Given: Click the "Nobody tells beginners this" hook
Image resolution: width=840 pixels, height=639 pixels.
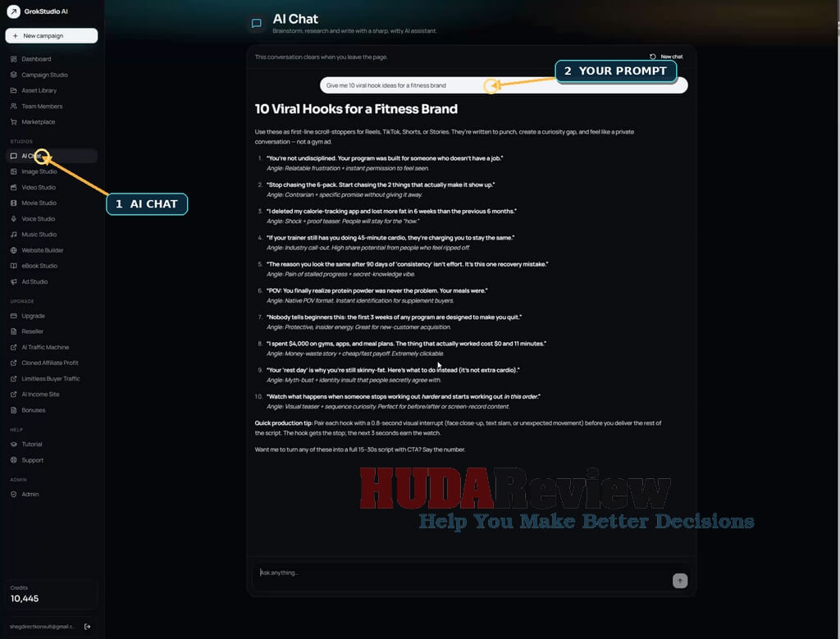Looking at the screenshot, I should click(394, 317).
